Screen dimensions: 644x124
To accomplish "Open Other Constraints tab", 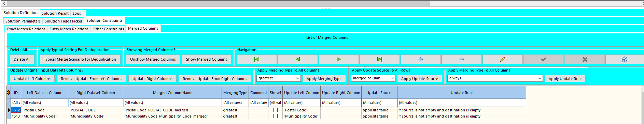I will click(108, 29).
